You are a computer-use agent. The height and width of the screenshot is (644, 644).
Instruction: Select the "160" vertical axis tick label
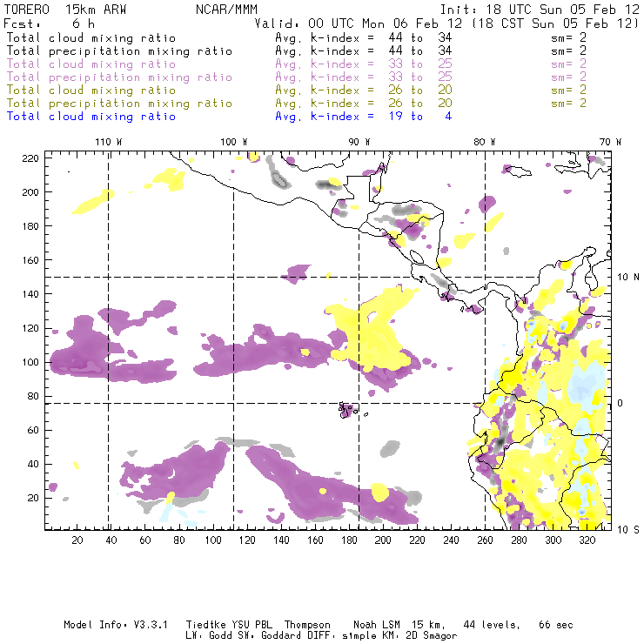(x=30, y=260)
